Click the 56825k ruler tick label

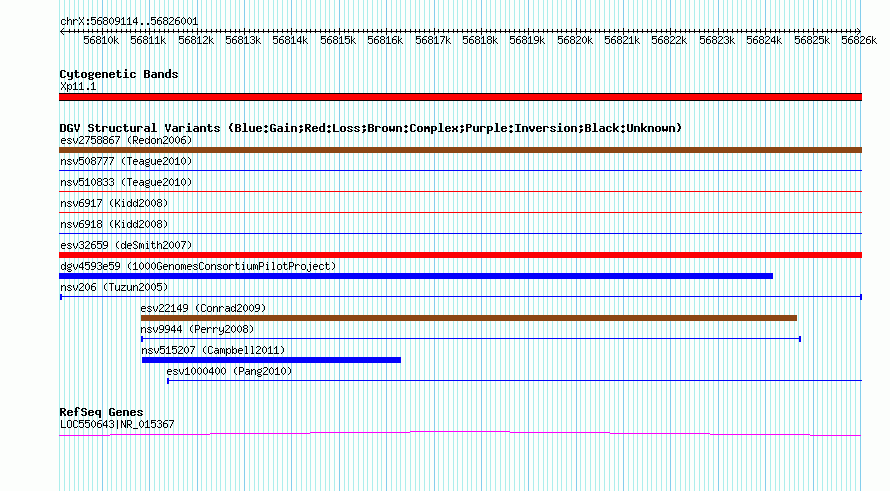[811, 41]
